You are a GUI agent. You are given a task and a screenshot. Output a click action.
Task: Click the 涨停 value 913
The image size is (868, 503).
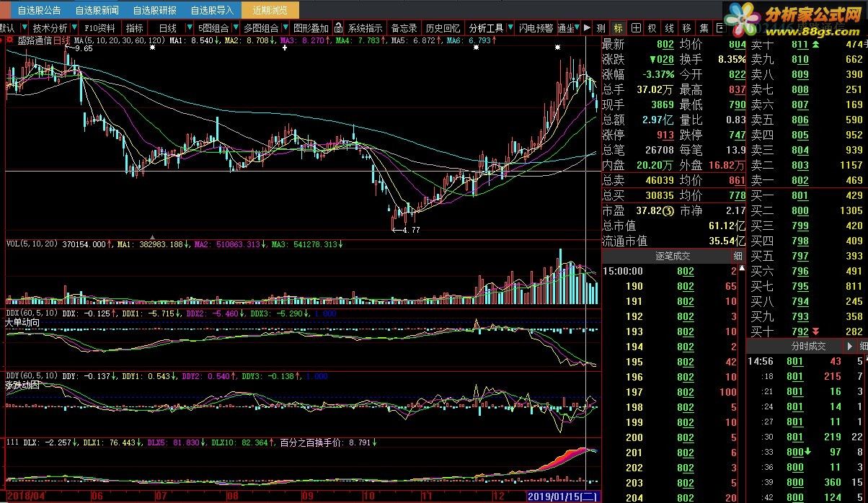pos(665,135)
